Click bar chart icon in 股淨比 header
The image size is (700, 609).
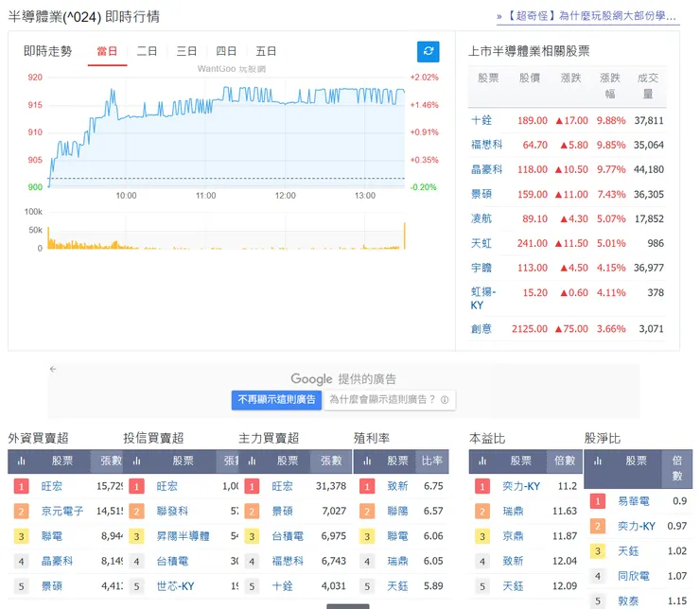597,461
